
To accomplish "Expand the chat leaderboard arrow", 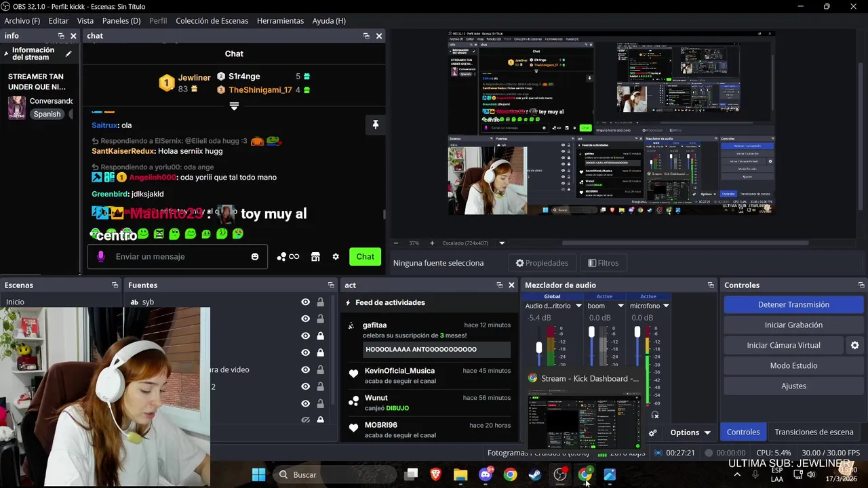I will [234, 106].
